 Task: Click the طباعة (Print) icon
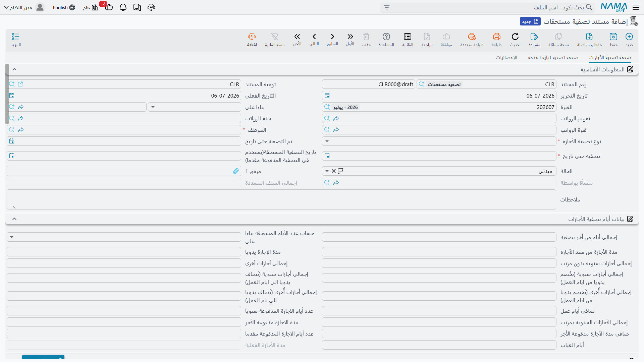tap(496, 37)
